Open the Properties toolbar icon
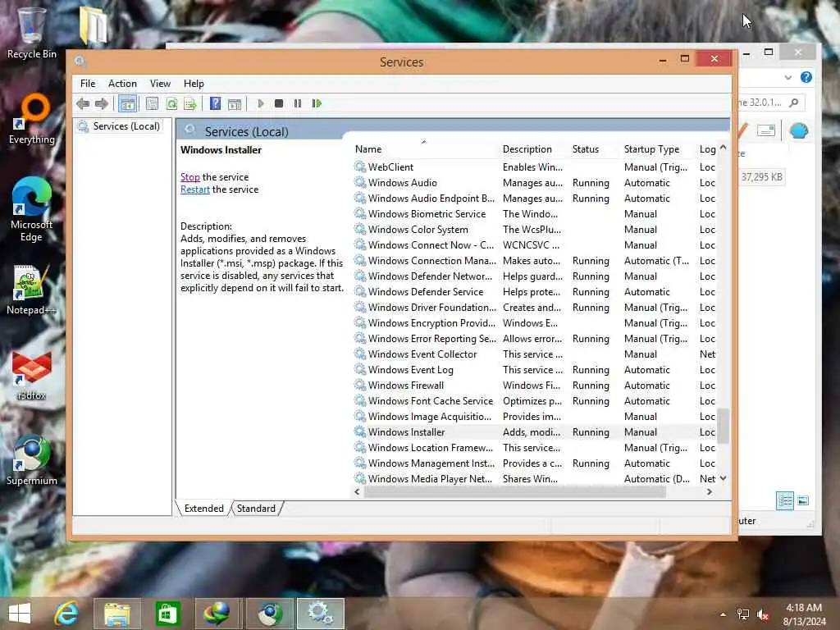840x630 pixels. pyautogui.click(x=152, y=103)
